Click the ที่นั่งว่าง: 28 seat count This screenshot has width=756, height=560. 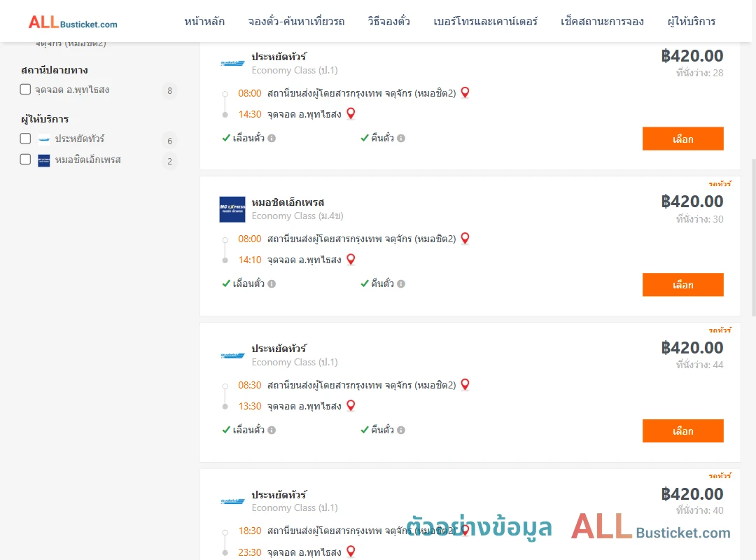(699, 73)
